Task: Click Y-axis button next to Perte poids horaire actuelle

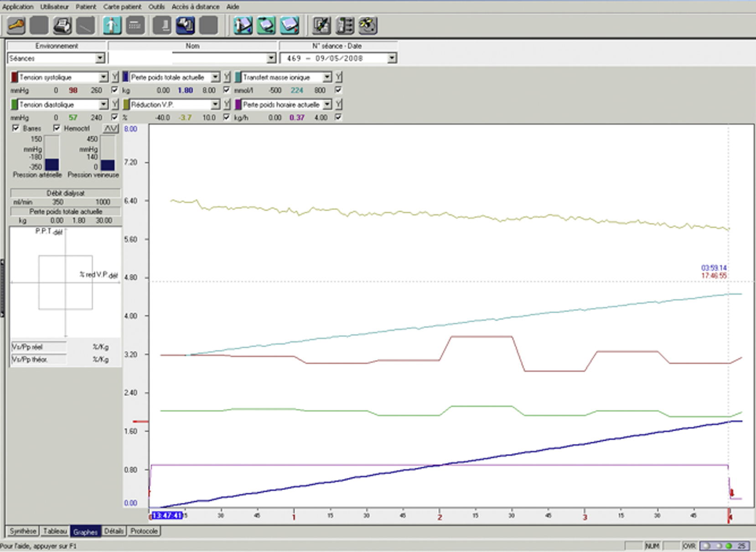Action: 338,104
